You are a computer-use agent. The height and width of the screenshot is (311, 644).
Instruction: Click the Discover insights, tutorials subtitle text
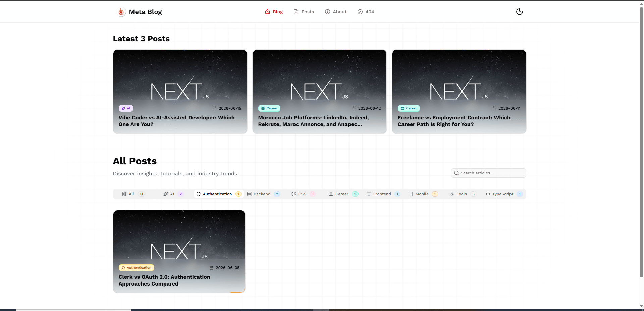tap(176, 174)
